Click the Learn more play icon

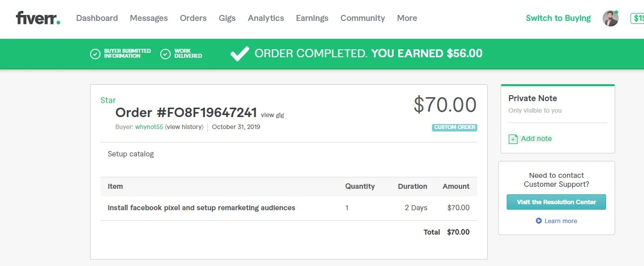pyautogui.click(x=538, y=221)
